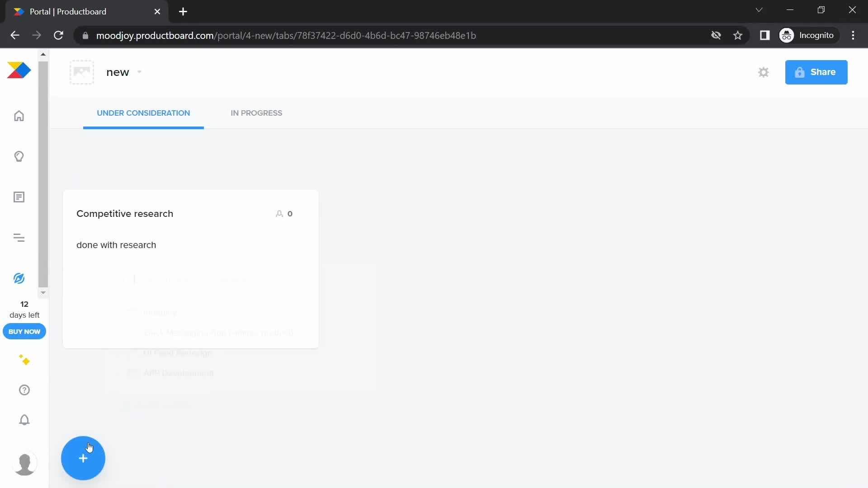Image resolution: width=868 pixels, height=488 pixels.
Task: Click BUY NOW upgrade button sidebar
Action: pyautogui.click(x=24, y=331)
